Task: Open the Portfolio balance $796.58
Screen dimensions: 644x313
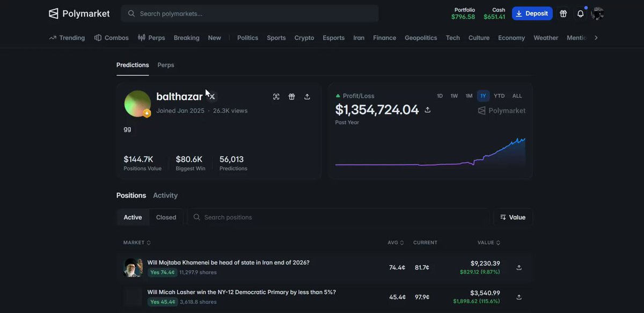Action: pos(463,13)
